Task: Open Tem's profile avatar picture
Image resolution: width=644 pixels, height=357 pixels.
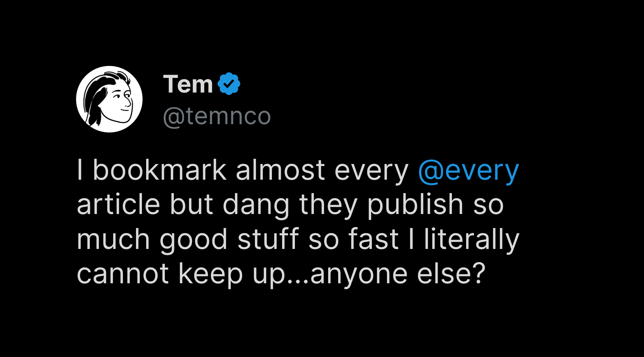Action: [x=109, y=99]
